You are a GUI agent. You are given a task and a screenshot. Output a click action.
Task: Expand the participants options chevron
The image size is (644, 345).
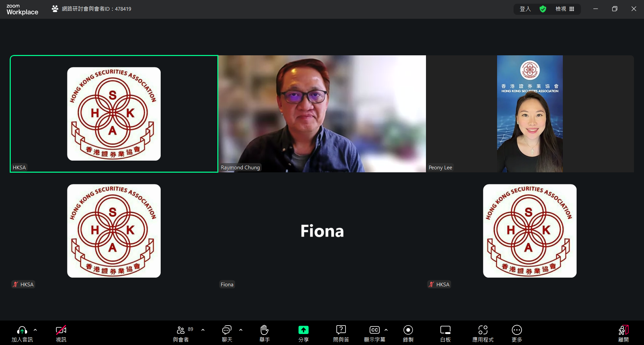tap(203, 330)
